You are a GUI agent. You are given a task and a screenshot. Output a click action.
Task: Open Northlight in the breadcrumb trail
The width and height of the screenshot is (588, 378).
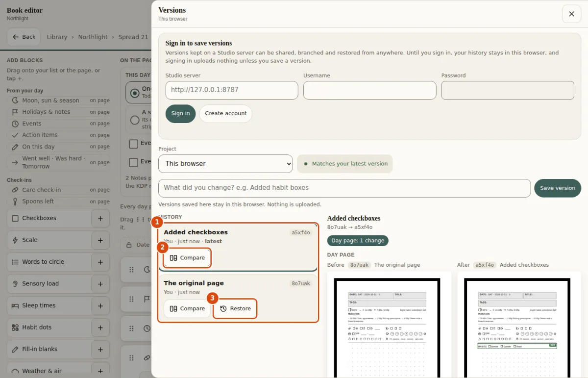[x=93, y=37]
